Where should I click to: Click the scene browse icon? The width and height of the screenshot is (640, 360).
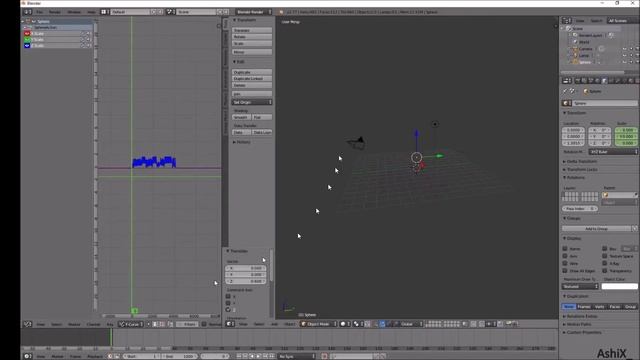(170, 12)
